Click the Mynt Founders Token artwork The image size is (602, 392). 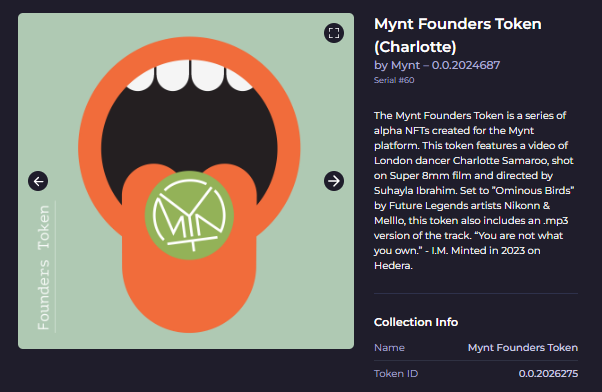click(186, 181)
